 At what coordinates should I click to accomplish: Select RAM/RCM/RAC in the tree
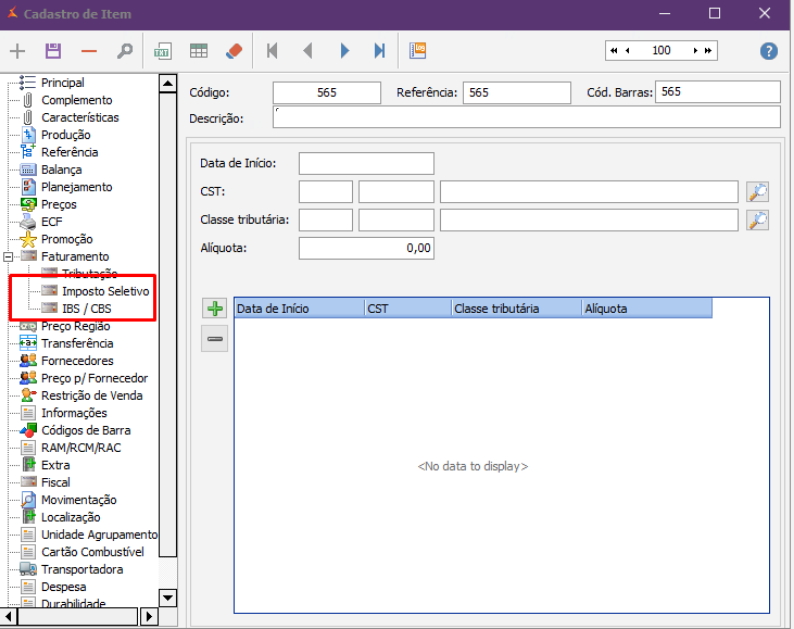click(81, 448)
